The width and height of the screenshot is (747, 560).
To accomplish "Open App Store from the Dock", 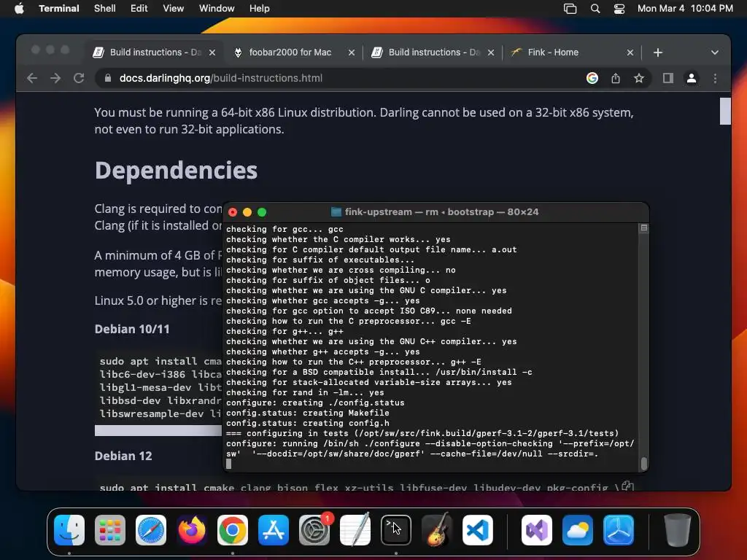I will [x=274, y=530].
